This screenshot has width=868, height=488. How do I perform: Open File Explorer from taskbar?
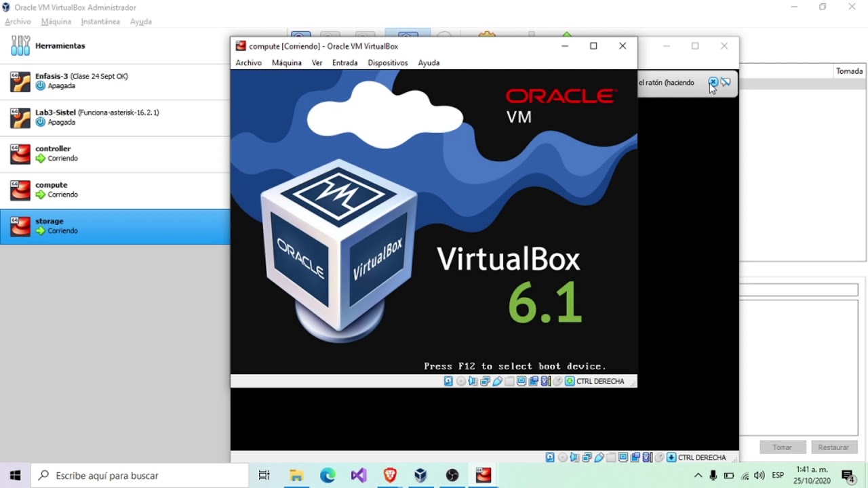point(296,475)
